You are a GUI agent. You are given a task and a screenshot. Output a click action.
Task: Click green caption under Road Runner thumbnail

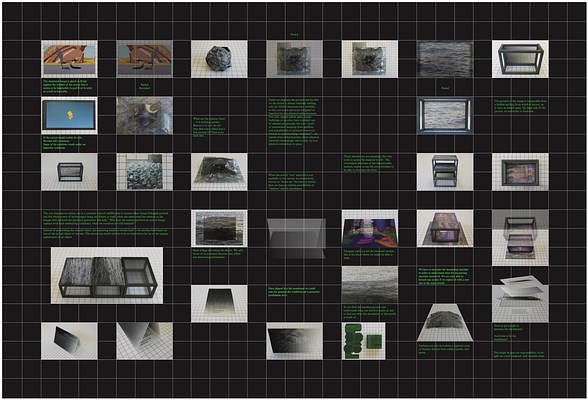(x=68, y=86)
